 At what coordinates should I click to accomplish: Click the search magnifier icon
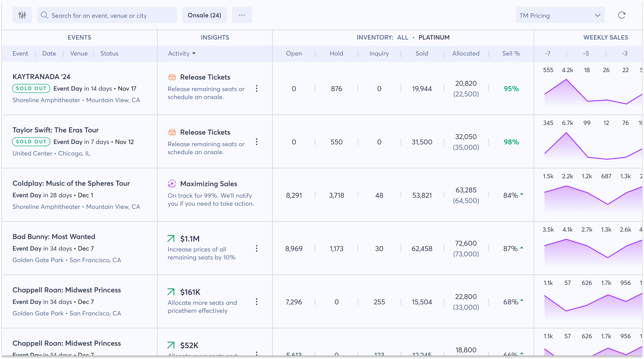44,15
